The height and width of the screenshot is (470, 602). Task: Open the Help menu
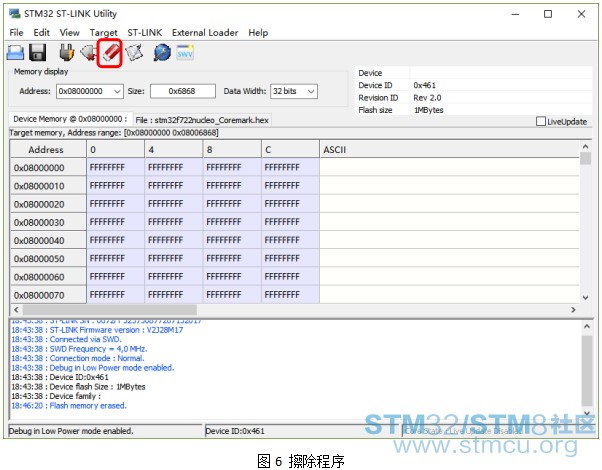[258, 33]
